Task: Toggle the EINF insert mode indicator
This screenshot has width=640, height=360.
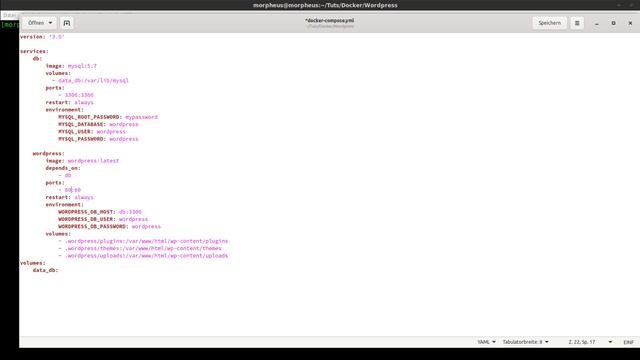Action: click(629, 342)
